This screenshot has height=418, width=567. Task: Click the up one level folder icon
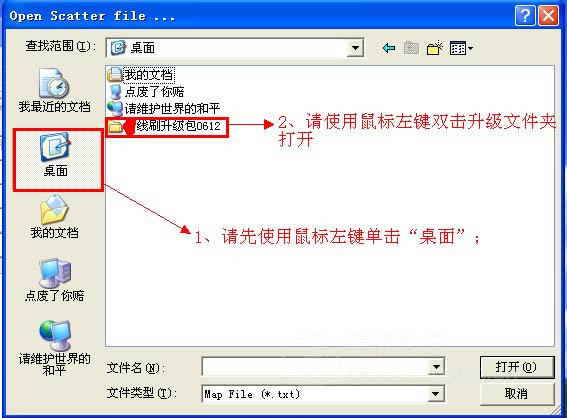click(411, 48)
